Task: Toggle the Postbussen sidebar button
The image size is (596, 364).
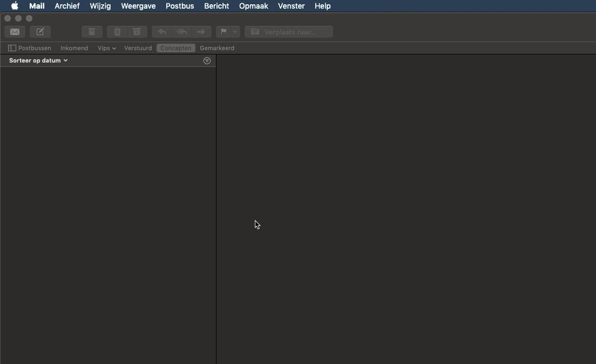Action: [x=30, y=48]
